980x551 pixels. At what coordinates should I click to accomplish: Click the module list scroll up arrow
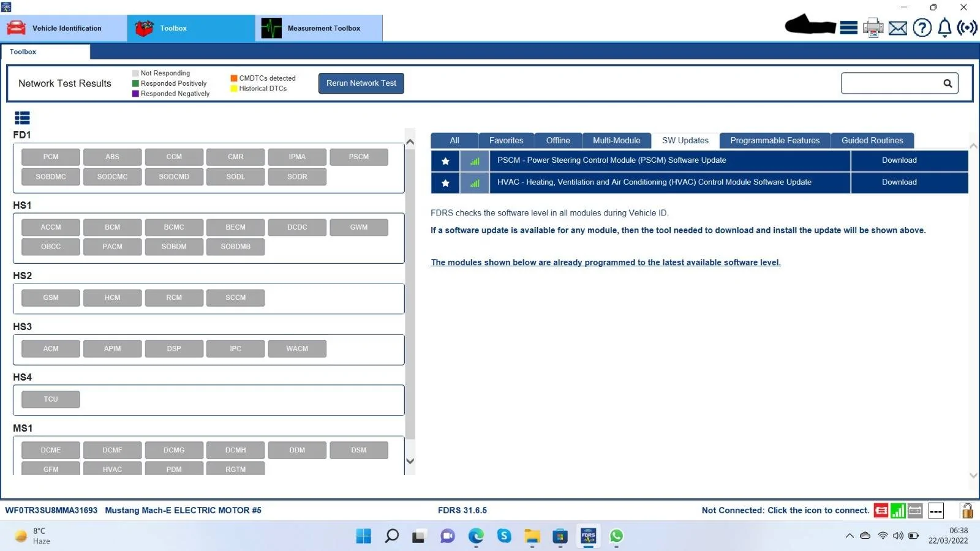(x=410, y=142)
